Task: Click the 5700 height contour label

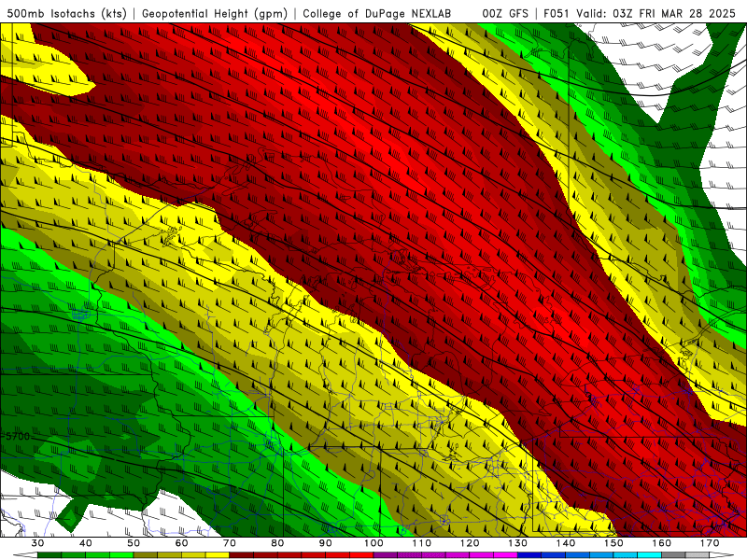Action: click(x=17, y=436)
